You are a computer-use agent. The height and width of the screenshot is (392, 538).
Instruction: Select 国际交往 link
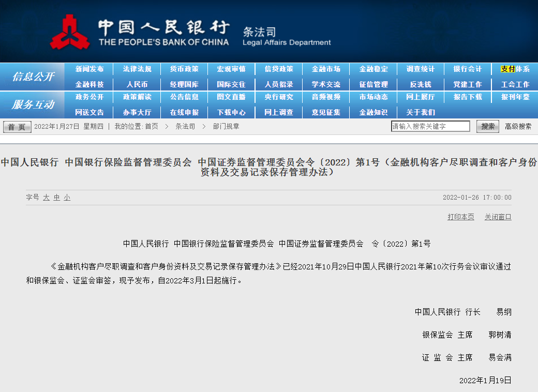click(x=231, y=84)
